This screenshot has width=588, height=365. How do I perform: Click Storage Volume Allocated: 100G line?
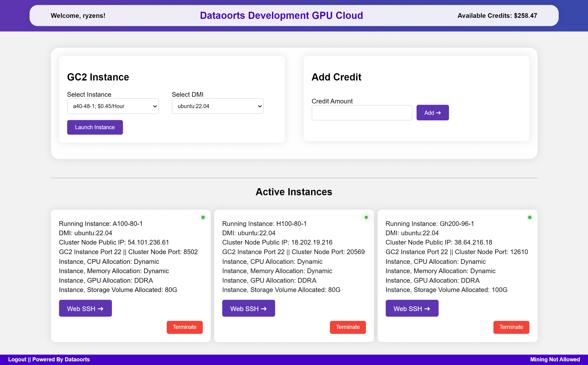(x=446, y=290)
